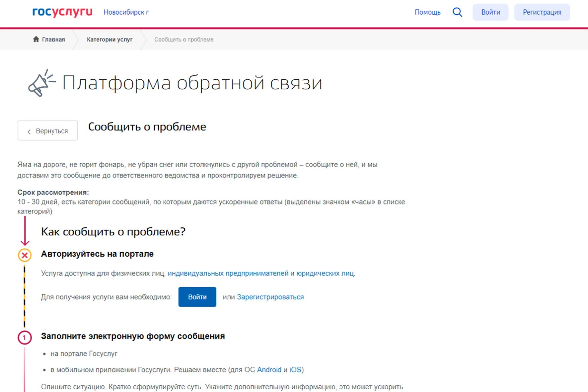Screen dimensions: 588x392
Task: Open the юридических лиц link
Action: click(325, 273)
